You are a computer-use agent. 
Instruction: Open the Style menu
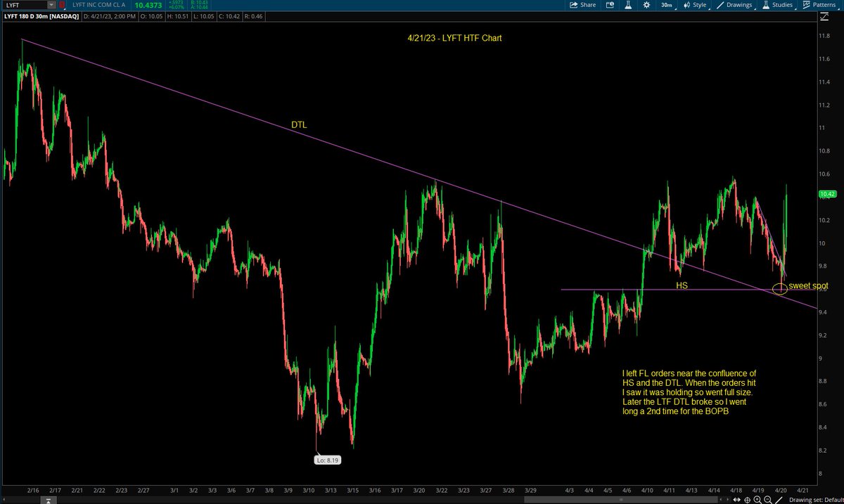point(695,5)
